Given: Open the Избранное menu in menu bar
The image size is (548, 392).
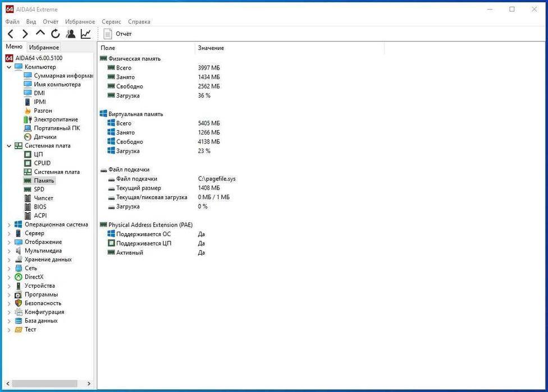Looking at the screenshot, I should click(x=80, y=22).
